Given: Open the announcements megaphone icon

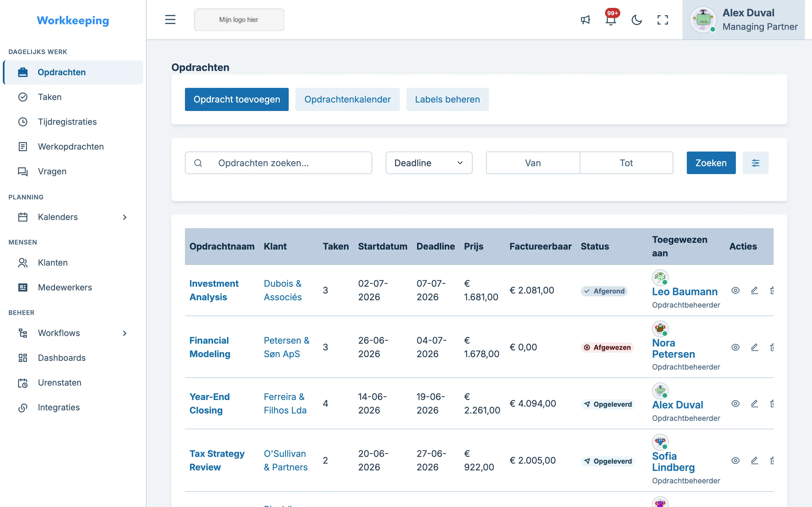Looking at the screenshot, I should coord(585,20).
